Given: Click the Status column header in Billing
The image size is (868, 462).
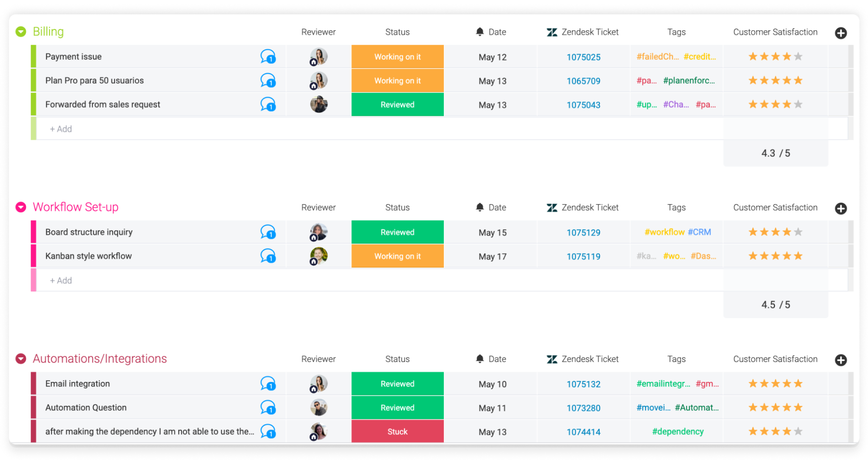Looking at the screenshot, I should coord(397,32).
